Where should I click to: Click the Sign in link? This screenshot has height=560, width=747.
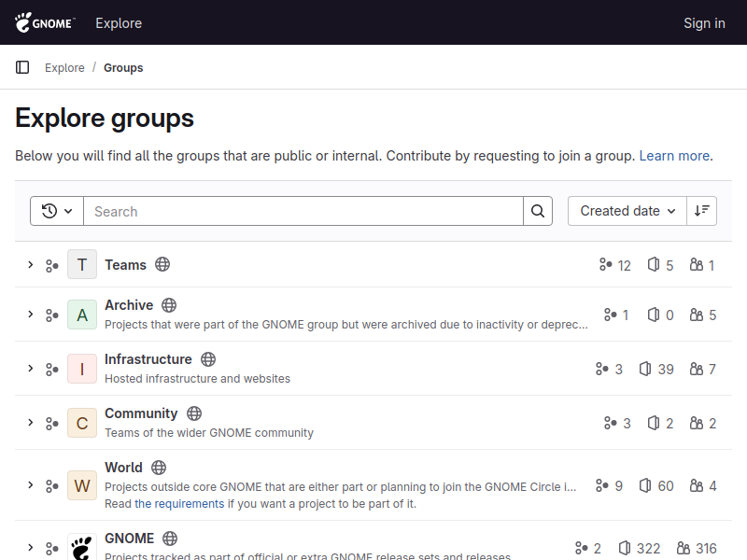point(704,22)
